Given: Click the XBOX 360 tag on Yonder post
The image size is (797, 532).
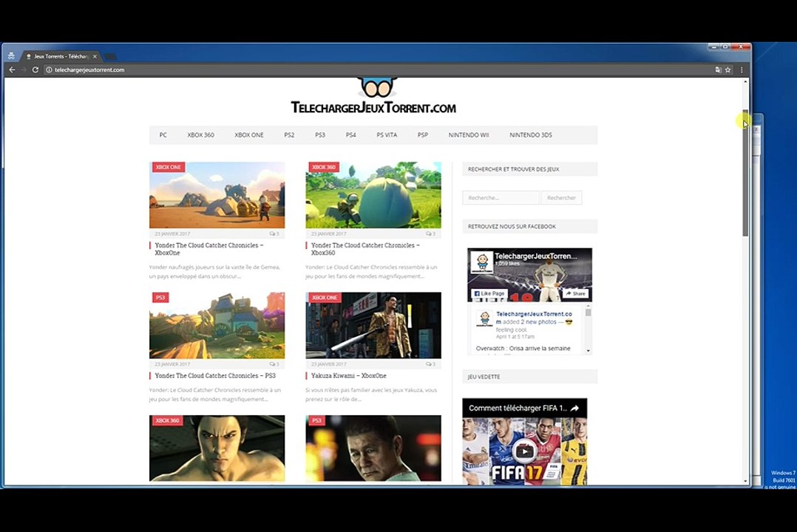Looking at the screenshot, I should click(x=324, y=167).
